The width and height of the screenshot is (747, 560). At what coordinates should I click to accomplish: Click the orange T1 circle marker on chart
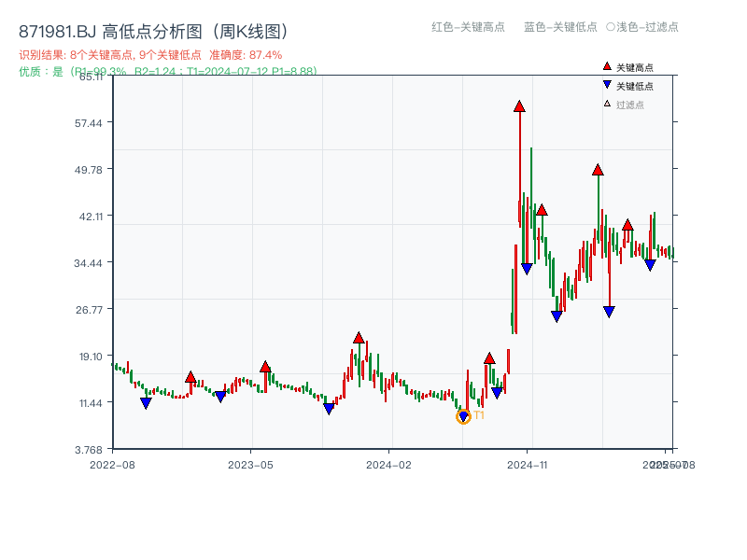tap(463, 416)
